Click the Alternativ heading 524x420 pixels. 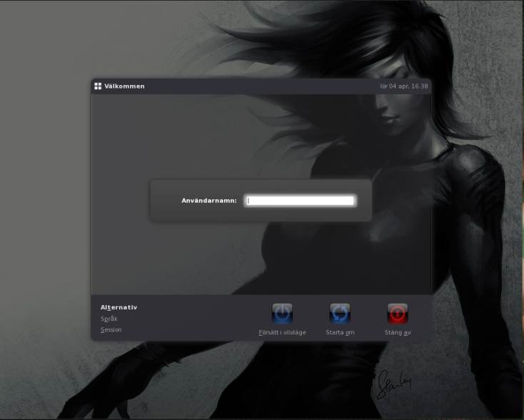[119, 307]
